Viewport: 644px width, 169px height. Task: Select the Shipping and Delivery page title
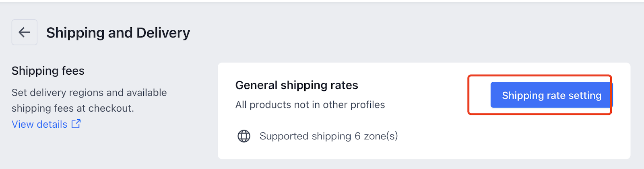tap(118, 33)
